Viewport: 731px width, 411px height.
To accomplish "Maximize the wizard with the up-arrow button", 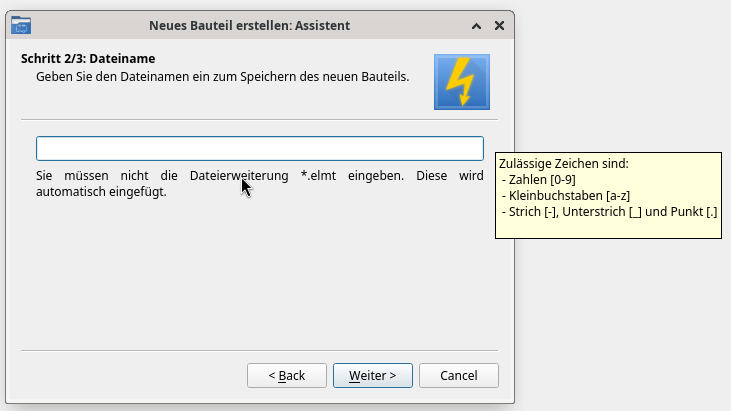I will 476,24.
